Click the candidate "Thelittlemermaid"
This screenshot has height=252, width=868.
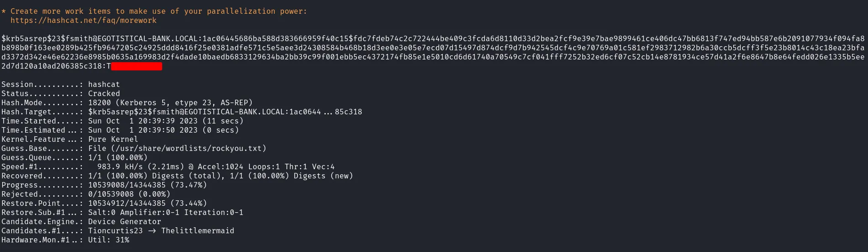tap(197, 231)
